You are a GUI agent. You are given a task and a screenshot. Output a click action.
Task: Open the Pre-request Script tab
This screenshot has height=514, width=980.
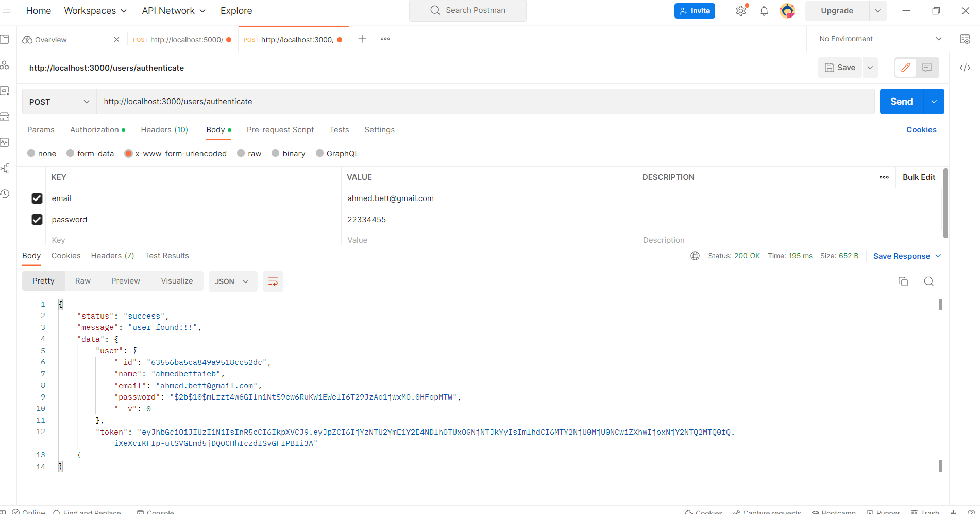click(x=280, y=130)
